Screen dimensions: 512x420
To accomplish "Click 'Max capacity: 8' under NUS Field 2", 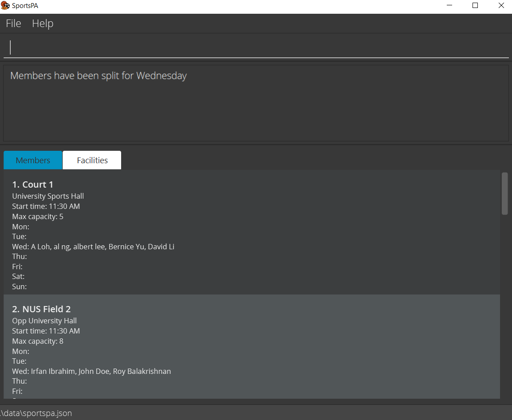I will [x=38, y=341].
